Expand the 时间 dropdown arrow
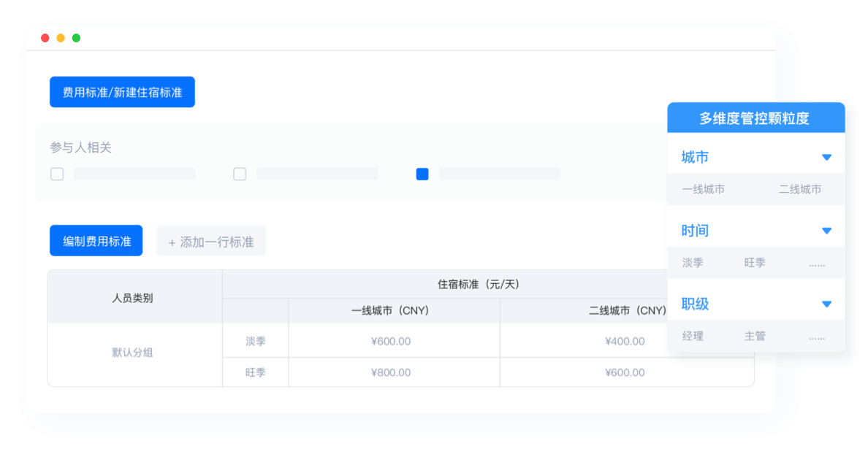Screen dimensions: 868x457 point(826,231)
